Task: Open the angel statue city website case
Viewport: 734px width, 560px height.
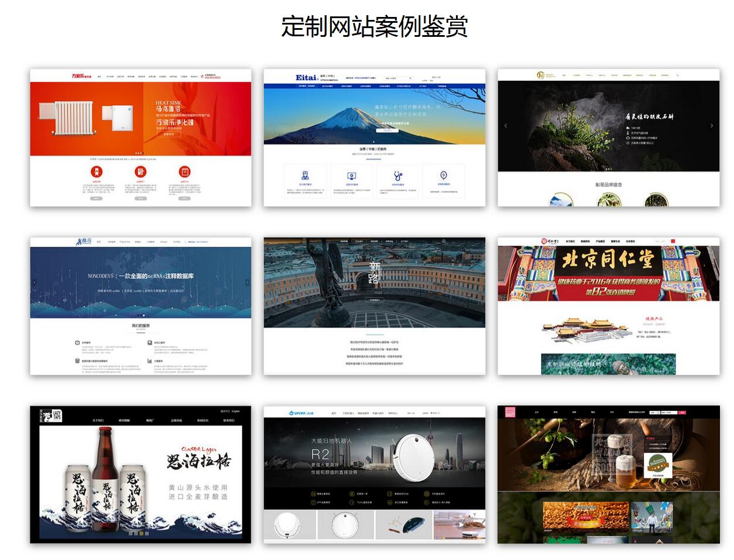Action: coord(374,306)
